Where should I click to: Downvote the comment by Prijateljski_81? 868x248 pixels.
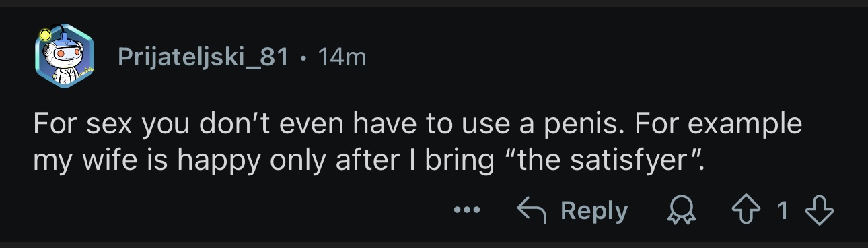[x=820, y=211]
